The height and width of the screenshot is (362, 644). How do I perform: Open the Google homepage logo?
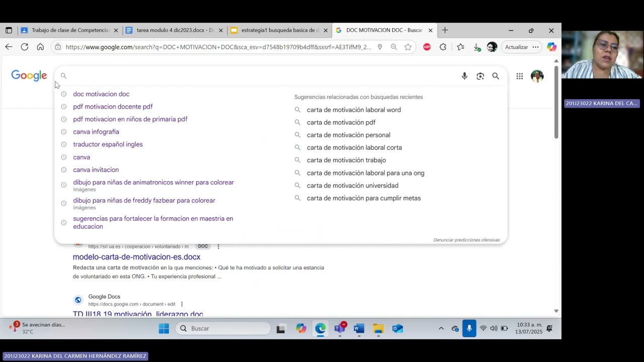tap(29, 76)
